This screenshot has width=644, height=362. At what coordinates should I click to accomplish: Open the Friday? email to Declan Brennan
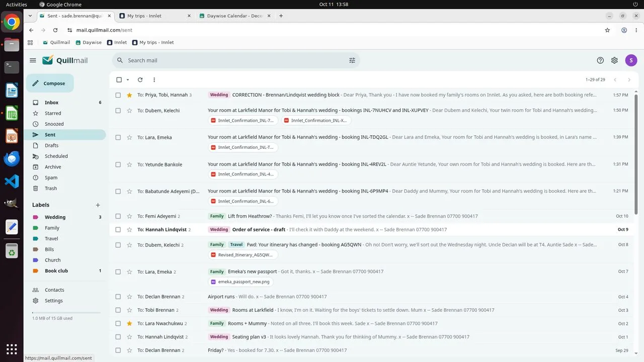pos(371,350)
